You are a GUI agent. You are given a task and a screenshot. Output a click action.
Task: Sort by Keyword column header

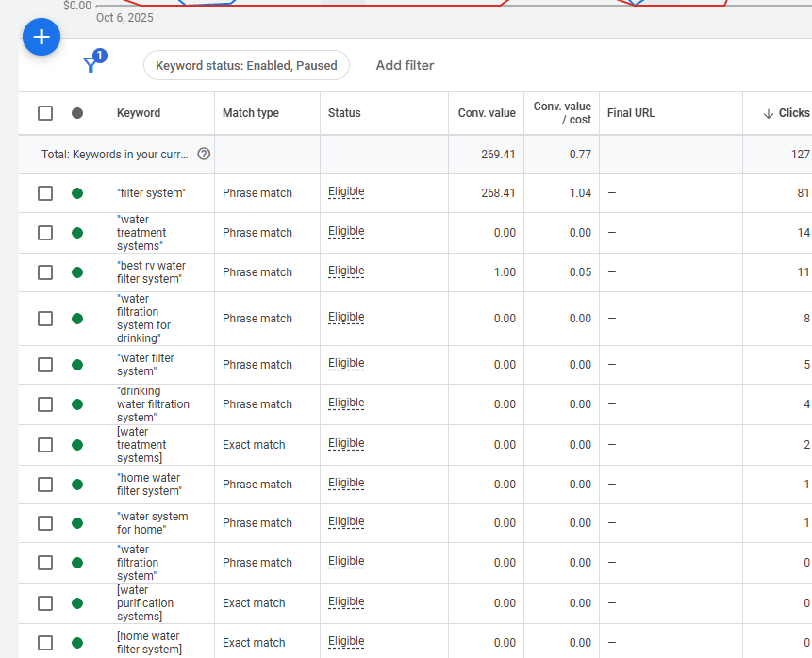(139, 113)
